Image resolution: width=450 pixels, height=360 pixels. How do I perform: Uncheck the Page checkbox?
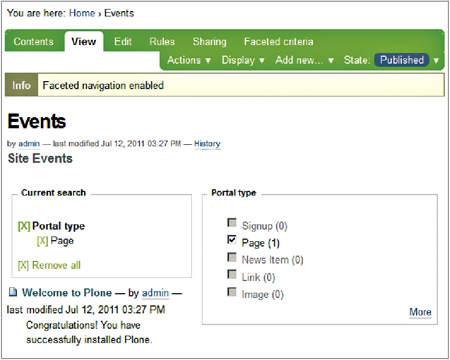pos(232,239)
